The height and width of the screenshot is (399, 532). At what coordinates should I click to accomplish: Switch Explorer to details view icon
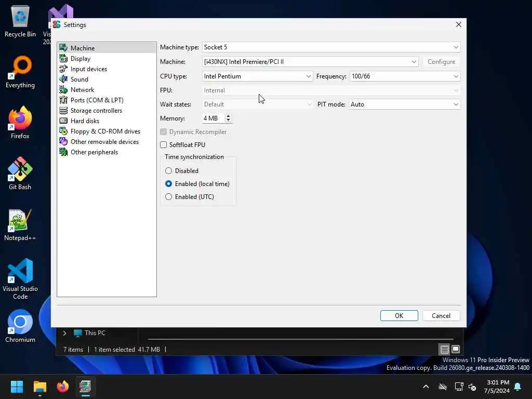444,349
